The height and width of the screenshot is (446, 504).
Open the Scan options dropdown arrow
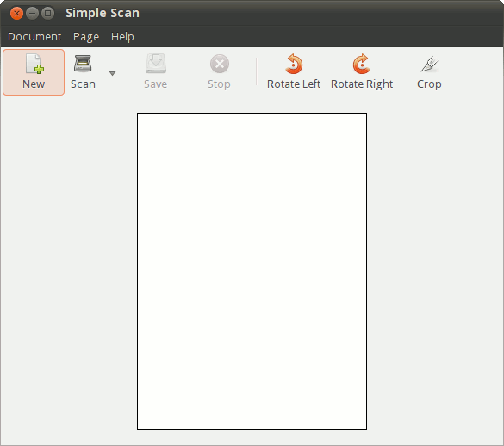pos(112,73)
